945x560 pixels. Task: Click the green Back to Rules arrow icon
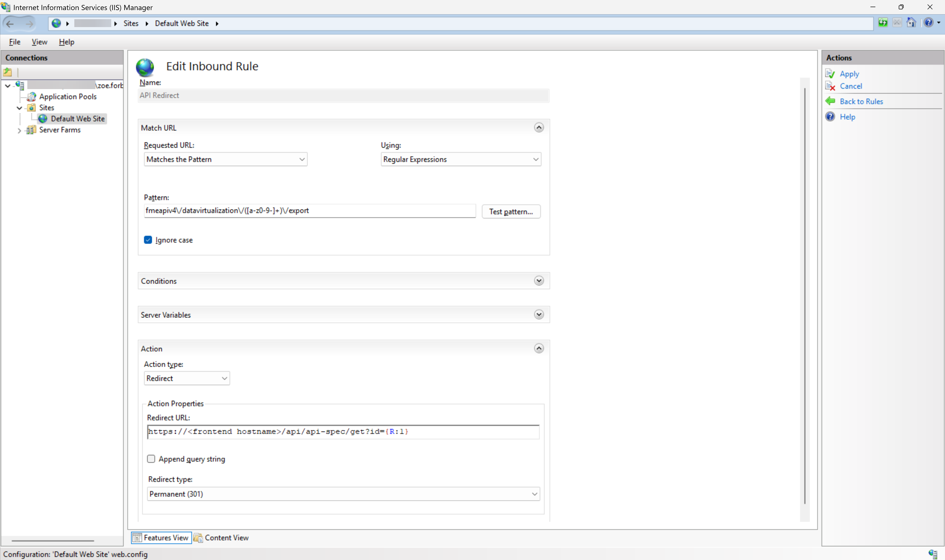[830, 101]
